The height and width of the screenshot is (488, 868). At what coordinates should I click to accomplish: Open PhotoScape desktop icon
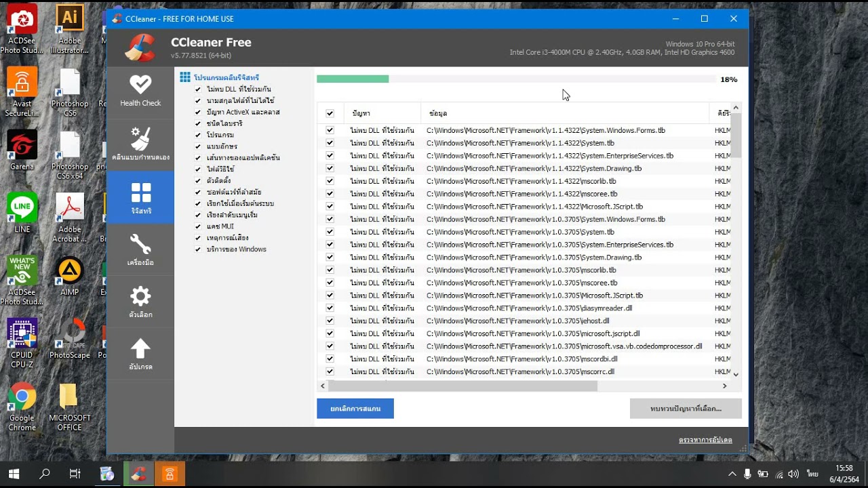(69, 339)
